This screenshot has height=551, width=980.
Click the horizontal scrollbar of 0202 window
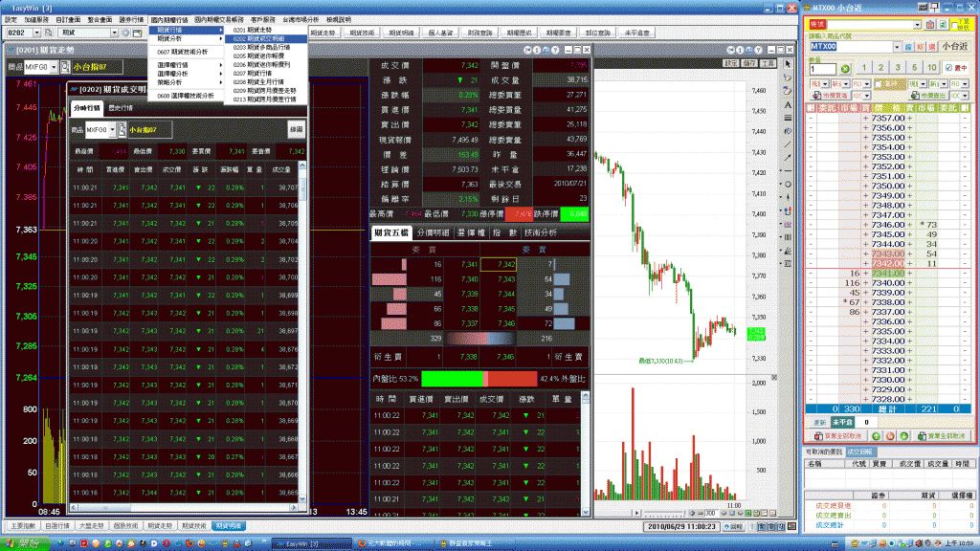point(185,508)
